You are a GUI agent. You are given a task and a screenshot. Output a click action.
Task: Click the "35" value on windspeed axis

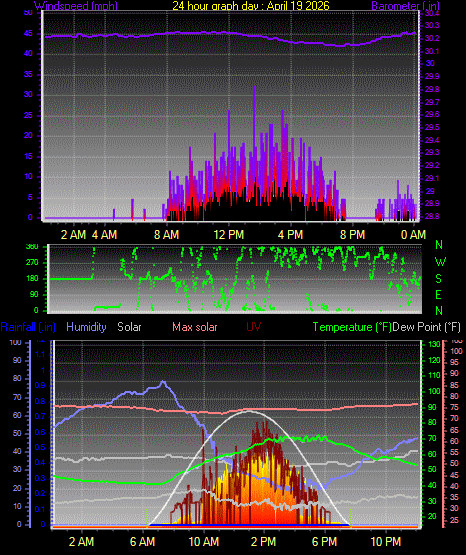(28, 74)
